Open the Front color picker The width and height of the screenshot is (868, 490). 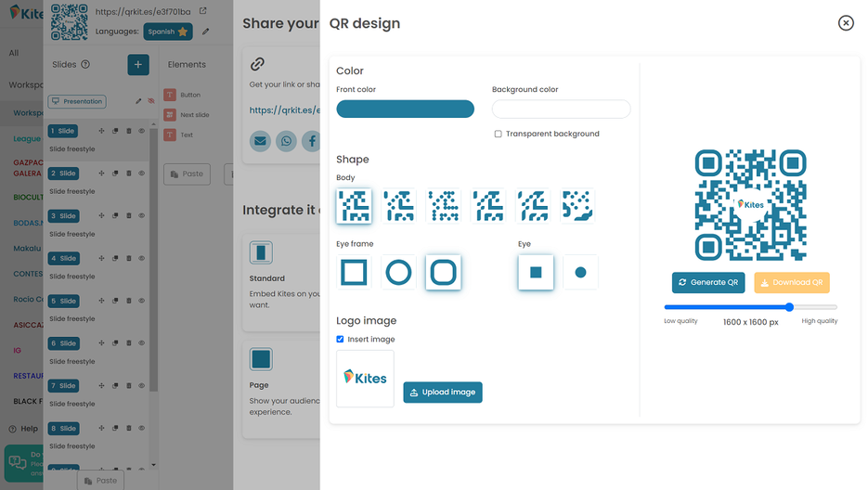point(405,110)
